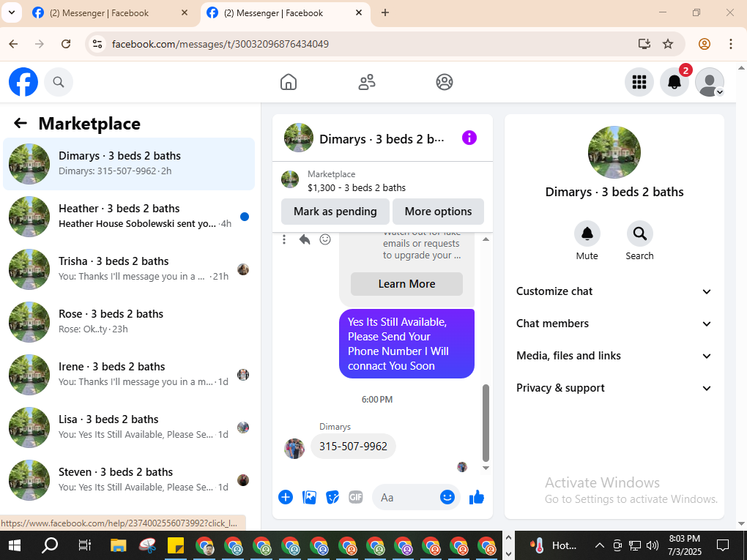
Task: Show hidden system tray icons
Action: coord(599,545)
